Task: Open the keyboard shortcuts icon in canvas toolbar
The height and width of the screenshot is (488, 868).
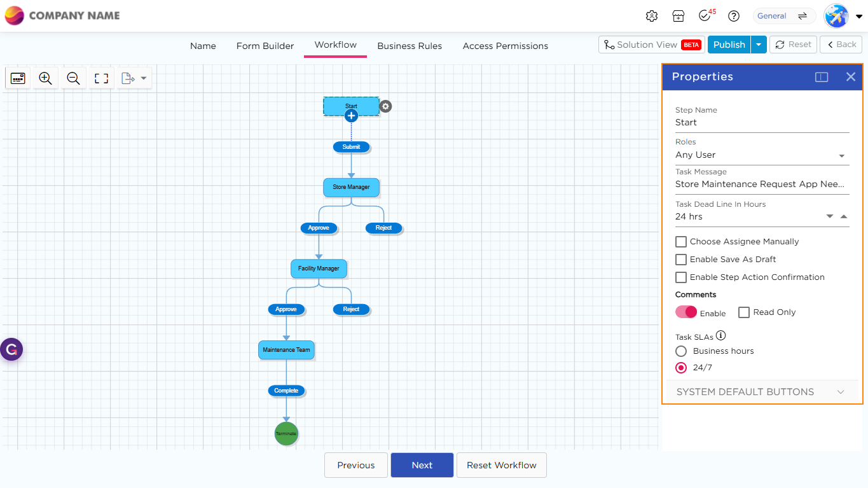Action: [18, 78]
